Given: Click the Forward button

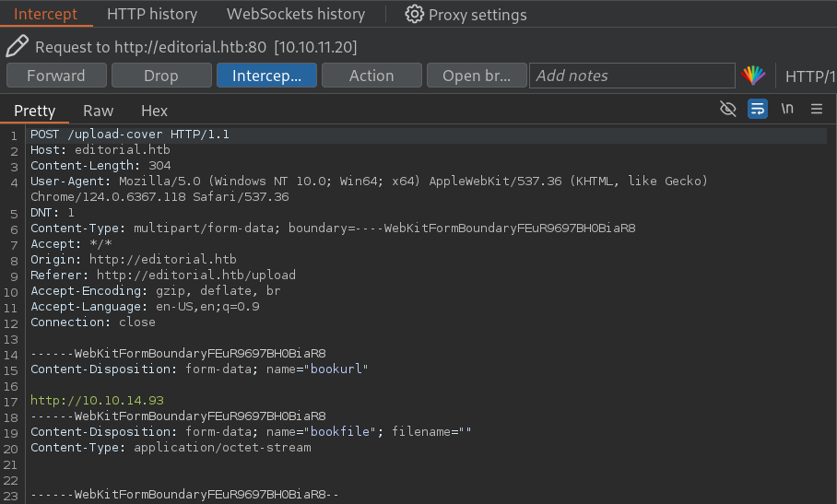Looking at the screenshot, I should 56,76.
